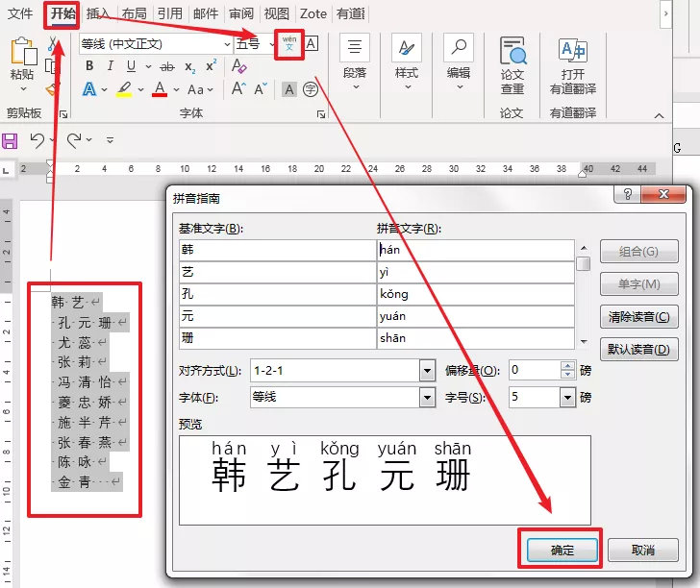The height and width of the screenshot is (588, 700).
Task: Increase the offset spinner value
Action: pos(567,365)
